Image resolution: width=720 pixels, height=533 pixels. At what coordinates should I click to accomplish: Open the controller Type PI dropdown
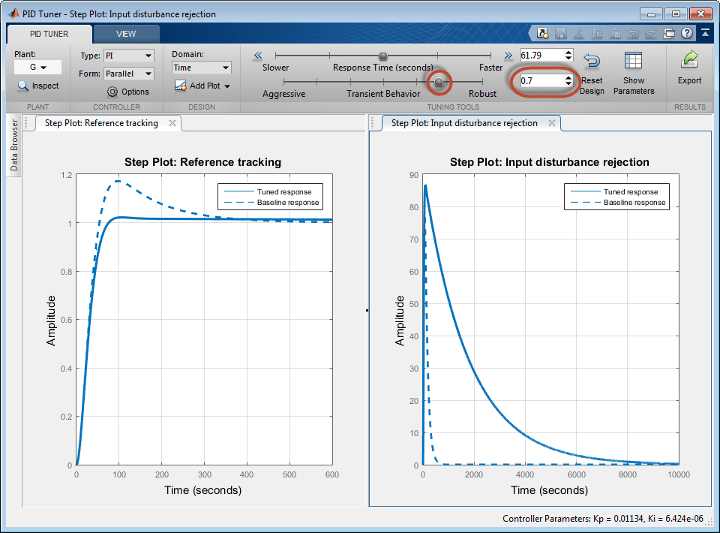(129, 56)
